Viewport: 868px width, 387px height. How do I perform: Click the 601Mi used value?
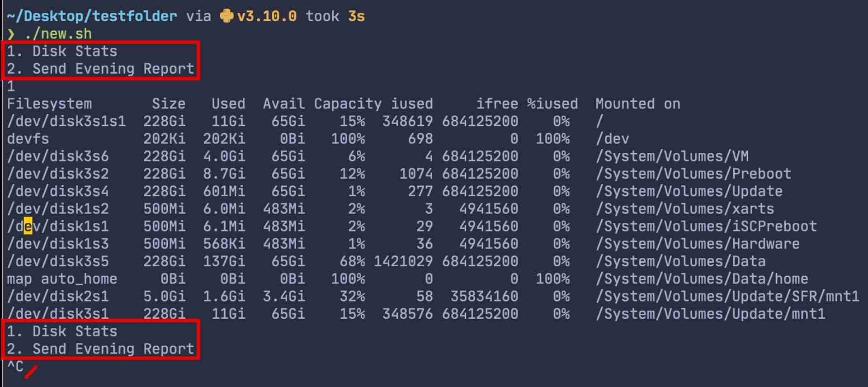coord(224,191)
